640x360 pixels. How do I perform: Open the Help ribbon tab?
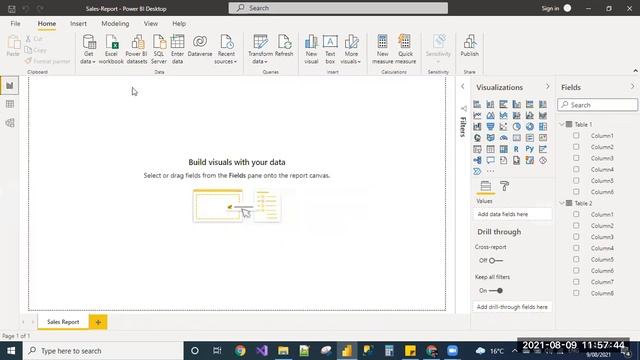179,24
